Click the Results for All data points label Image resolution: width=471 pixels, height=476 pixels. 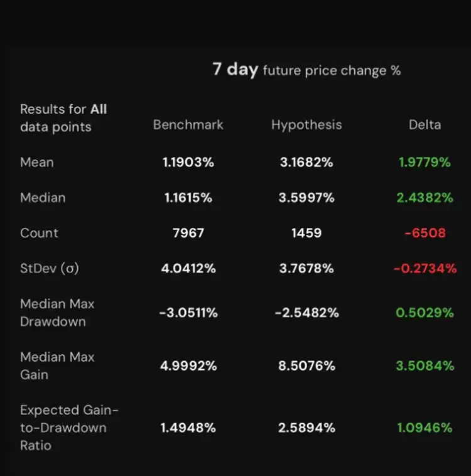(63, 118)
